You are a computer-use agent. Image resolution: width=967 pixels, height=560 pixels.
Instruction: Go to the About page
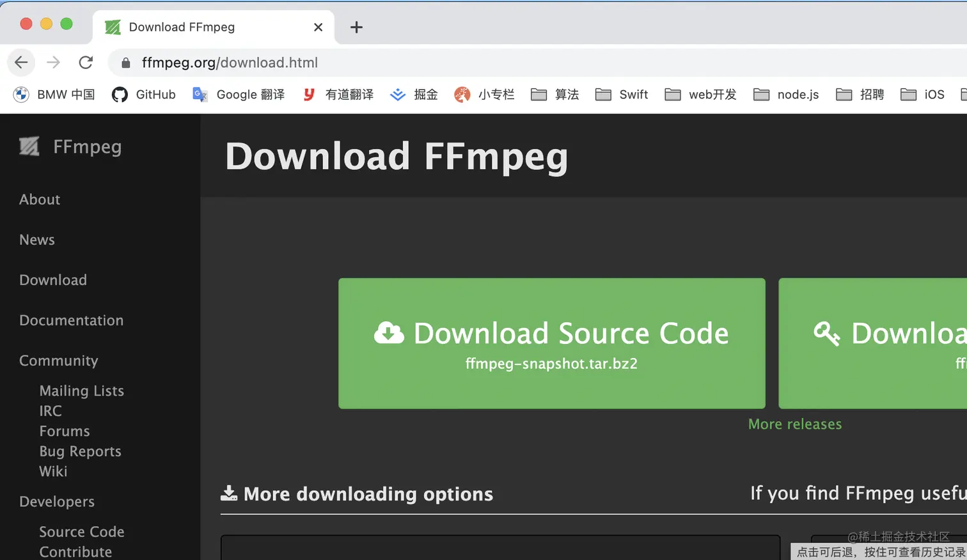40,199
